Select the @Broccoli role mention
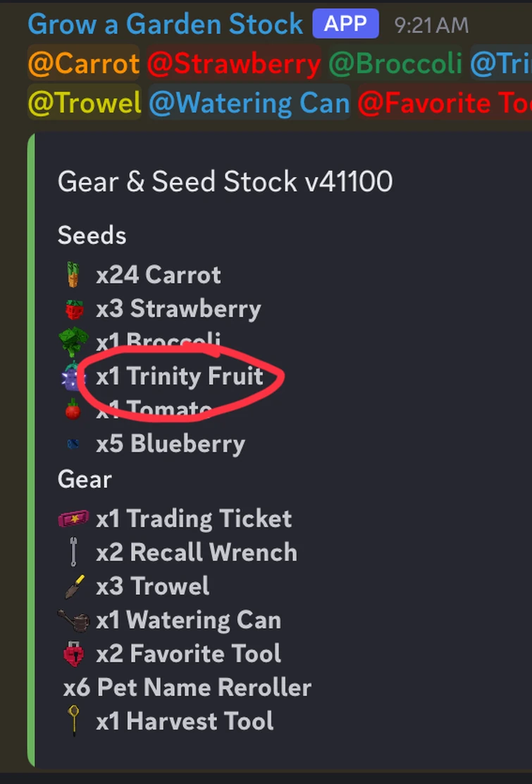The image size is (532, 784). coord(395,64)
